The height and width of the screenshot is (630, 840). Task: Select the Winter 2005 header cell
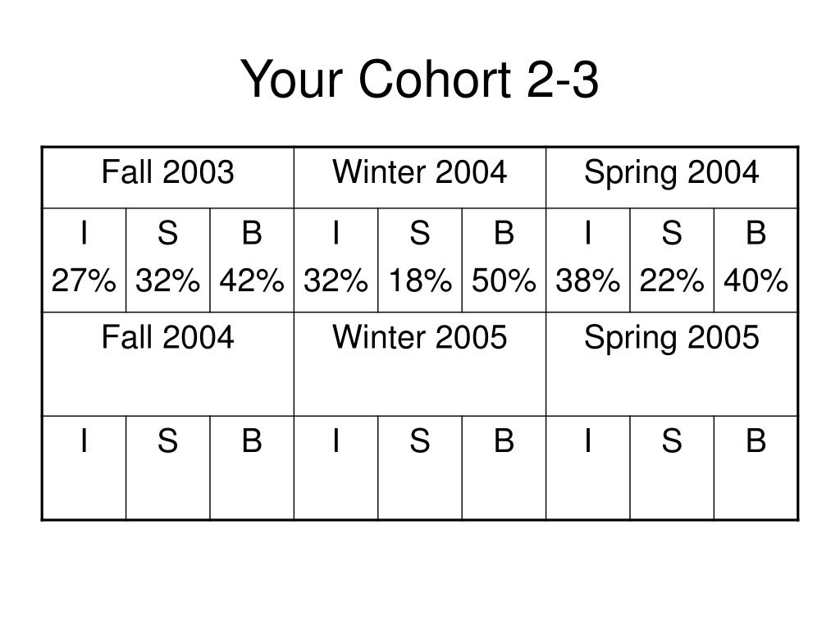420,363
